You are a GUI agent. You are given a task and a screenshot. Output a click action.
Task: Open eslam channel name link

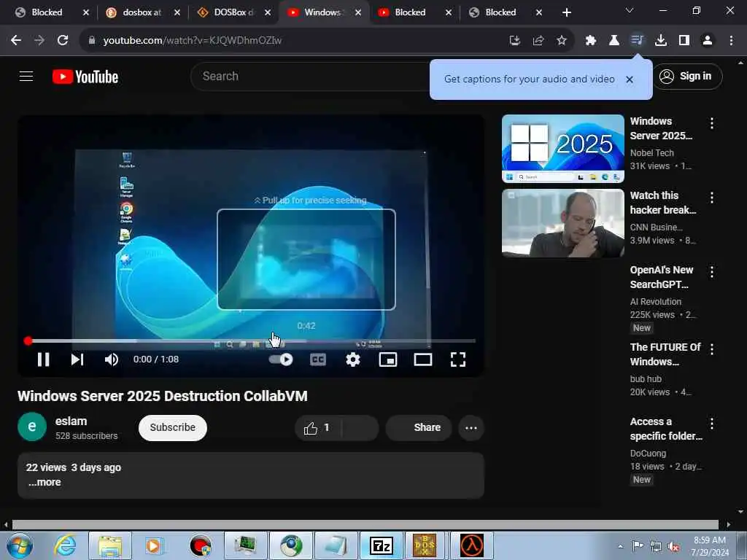click(x=71, y=421)
